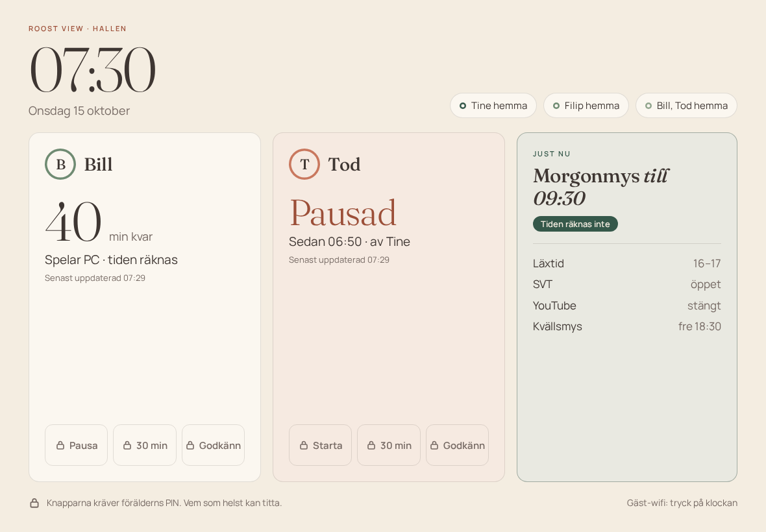Click 'Senast uppdaterad 07:29' on Tod's card
The height and width of the screenshot is (532, 766).
click(x=339, y=260)
